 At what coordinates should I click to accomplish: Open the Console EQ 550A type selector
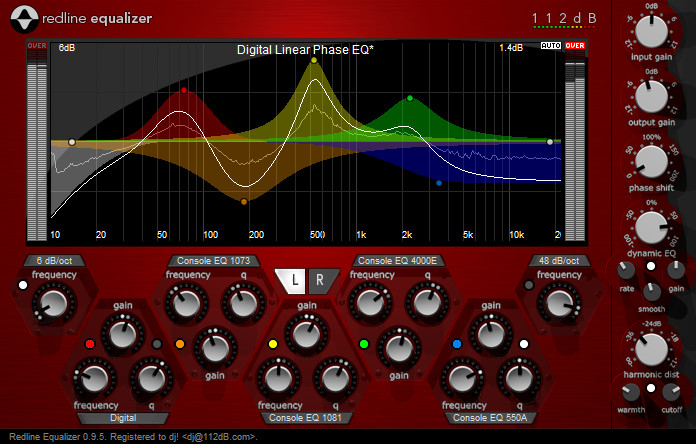pyautogui.click(x=490, y=418)
